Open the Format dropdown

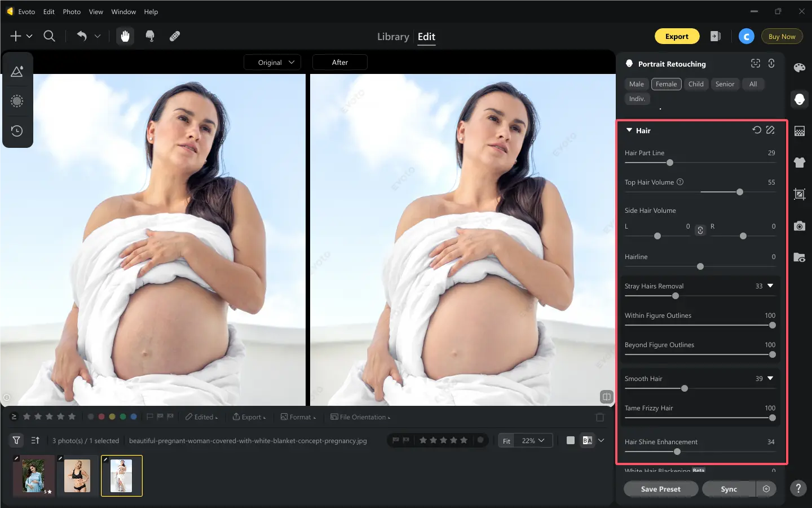point(298,417)
